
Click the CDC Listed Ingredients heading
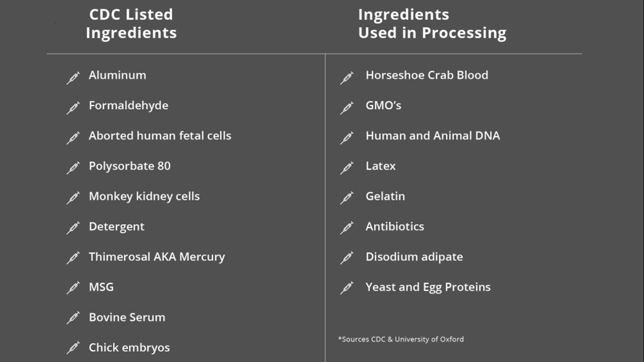click(131, 24)
